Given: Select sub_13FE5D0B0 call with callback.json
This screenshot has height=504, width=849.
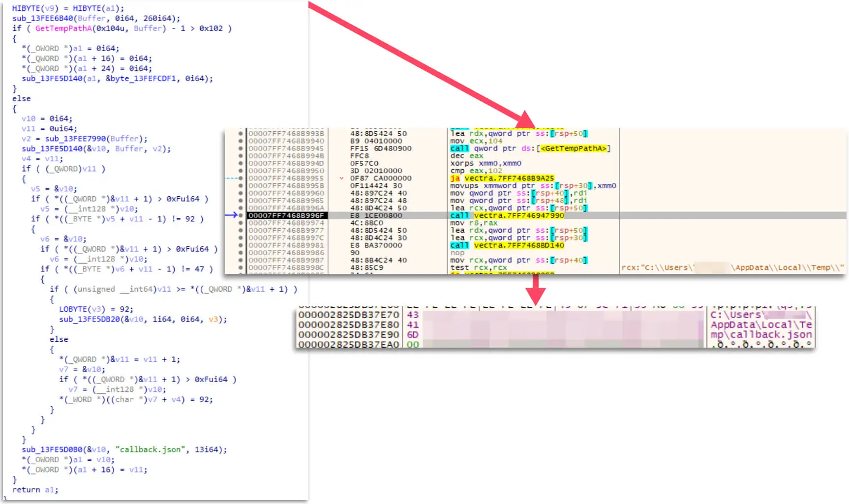Looking at the screenshot, I should (x=124, y=449).
